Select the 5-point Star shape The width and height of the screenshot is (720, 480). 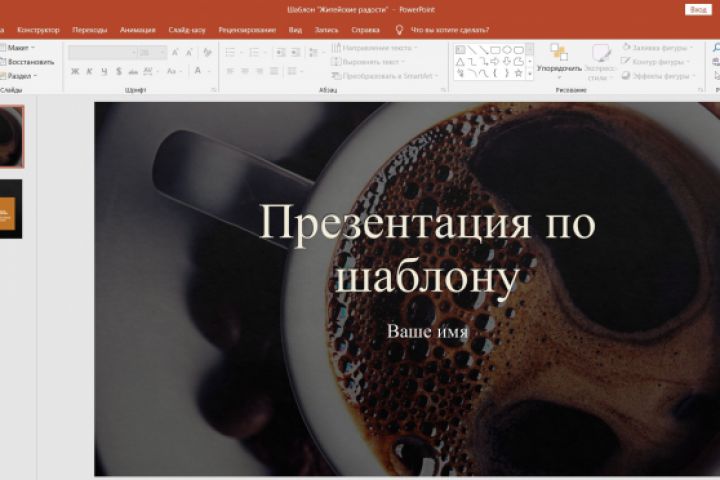[518, 73]
